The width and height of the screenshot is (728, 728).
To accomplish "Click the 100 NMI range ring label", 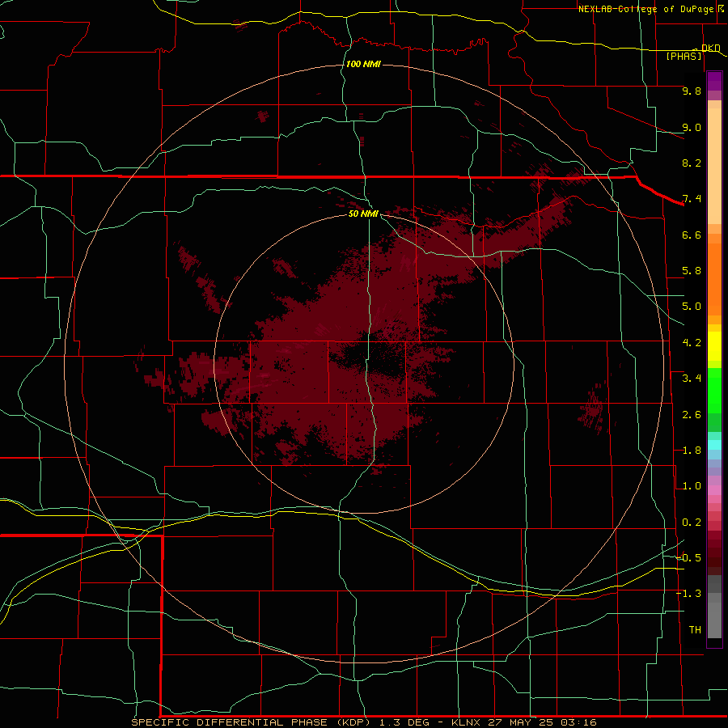I will (x=363, y=64).
